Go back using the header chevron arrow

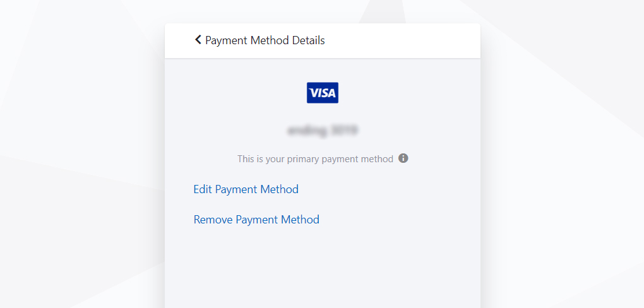[x=198, y=40]
